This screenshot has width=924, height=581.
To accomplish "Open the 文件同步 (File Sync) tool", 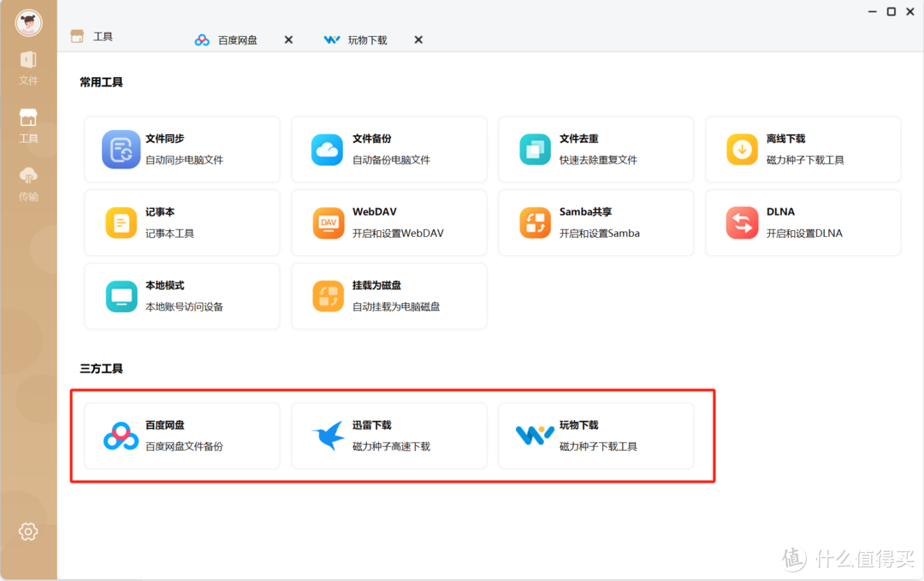I will point(181,149).
